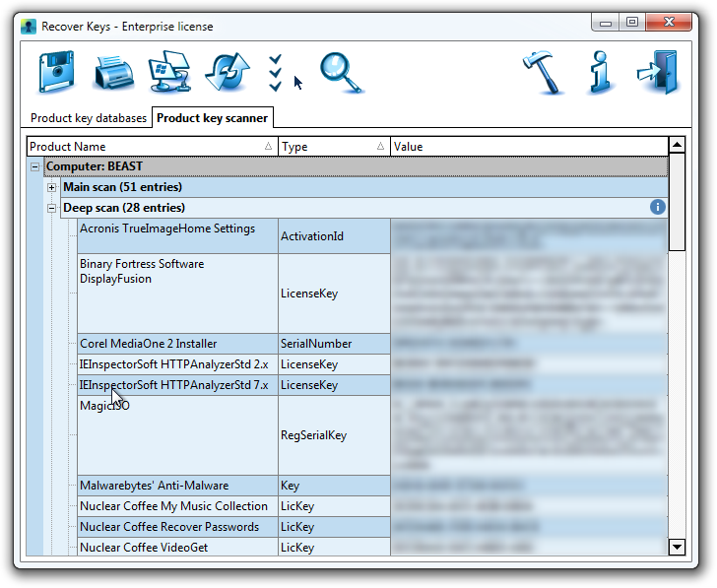Click the RegSerialKey type cell

click(x=334, y=435)
